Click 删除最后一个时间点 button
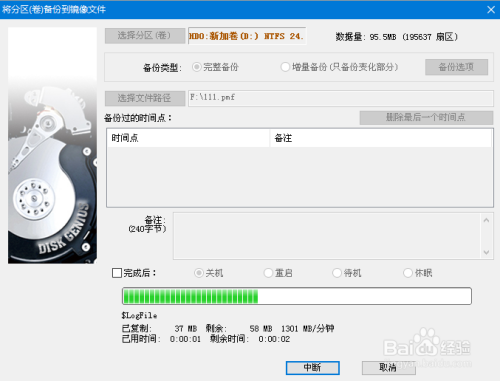Viewport: 500px width, 381px height. (x=426, y=118)
